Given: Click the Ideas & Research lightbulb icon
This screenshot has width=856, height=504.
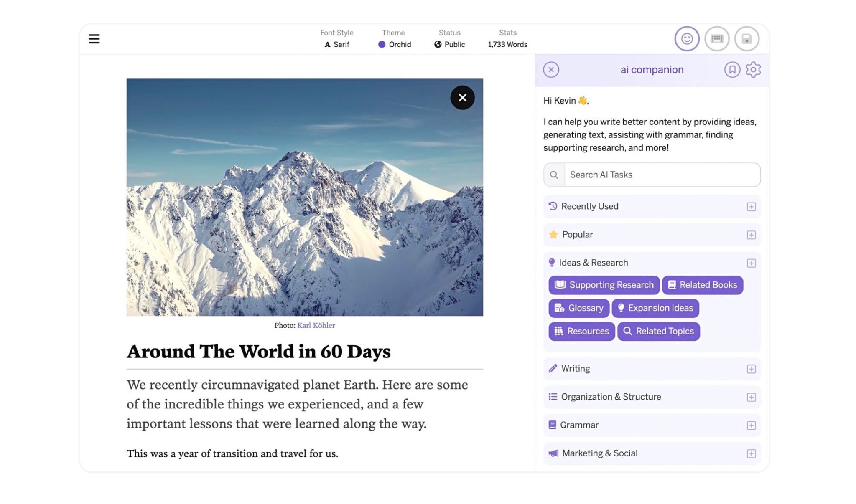Looking at the screenshot, I should tap(552, 263).
